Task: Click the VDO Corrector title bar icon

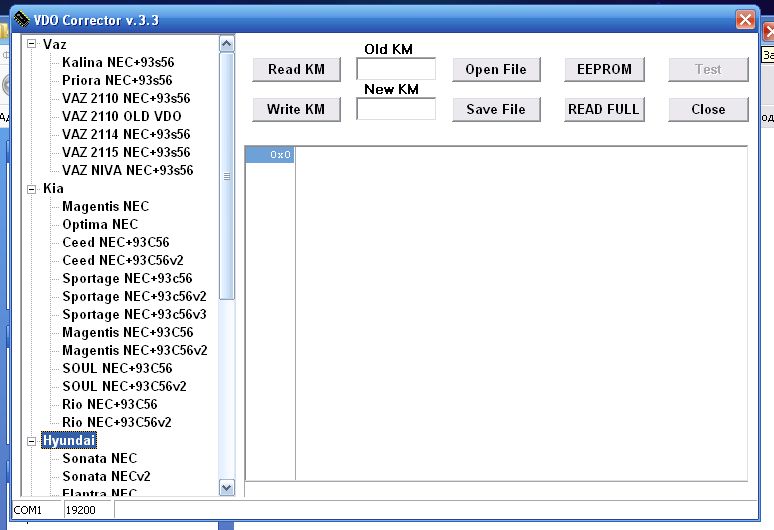Action: pos(21,19)
